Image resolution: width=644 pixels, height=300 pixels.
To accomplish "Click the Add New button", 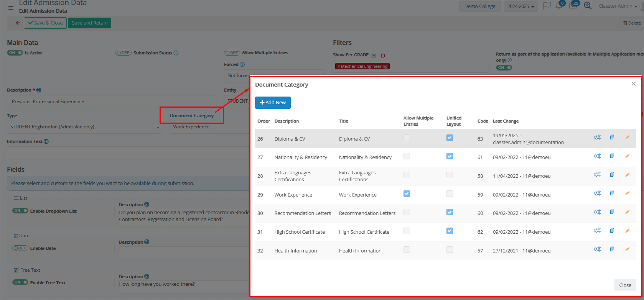I will pos(273,103).
